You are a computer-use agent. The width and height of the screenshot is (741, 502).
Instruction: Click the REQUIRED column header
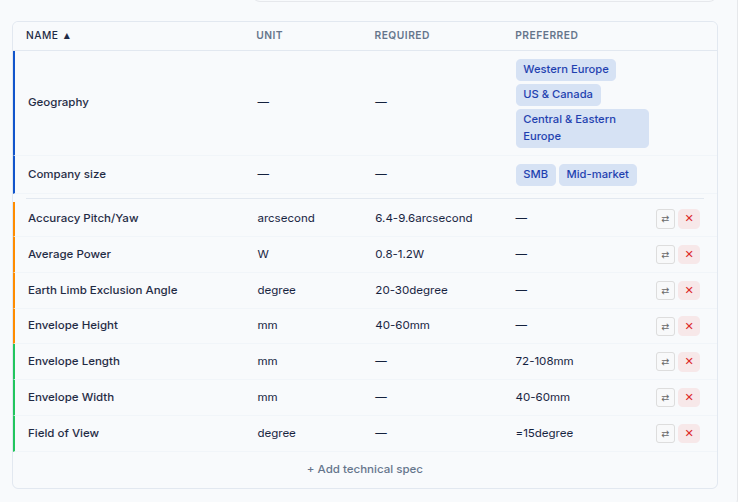pos(402,35)
